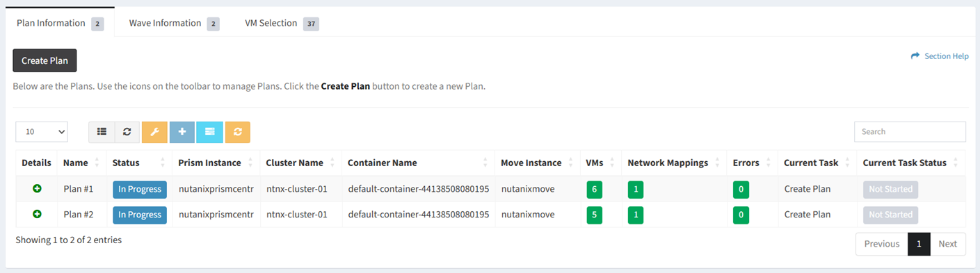
Task: Click 'nutanixprismcentr' in Plan #1 row
Action: pyautogui.click(x=216, y=189)
